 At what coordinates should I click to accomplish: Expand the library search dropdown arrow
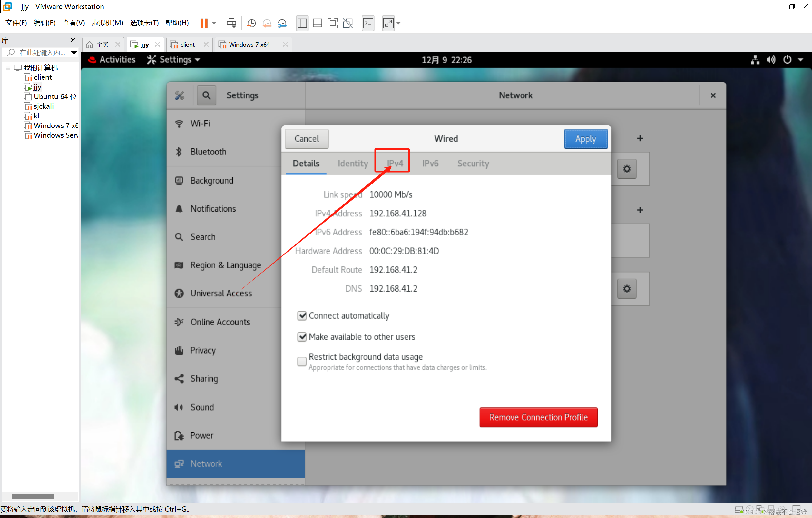click(73, 53)
